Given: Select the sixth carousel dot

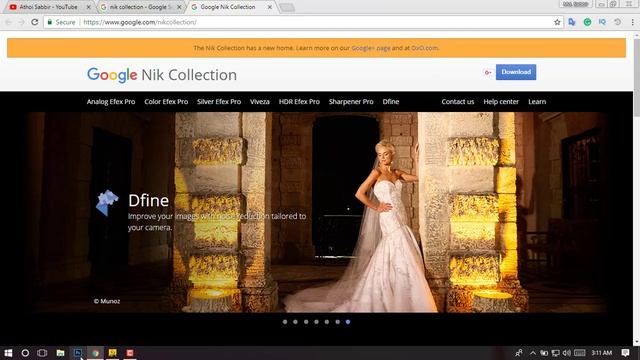Looking at the screenshot, I should pyautogui.click(x=337, y=322).
